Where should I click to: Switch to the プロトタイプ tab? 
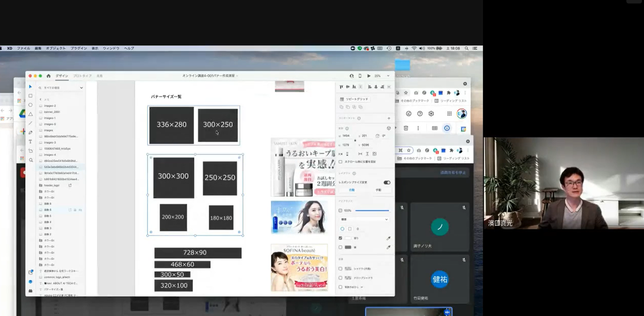[82, 76]
